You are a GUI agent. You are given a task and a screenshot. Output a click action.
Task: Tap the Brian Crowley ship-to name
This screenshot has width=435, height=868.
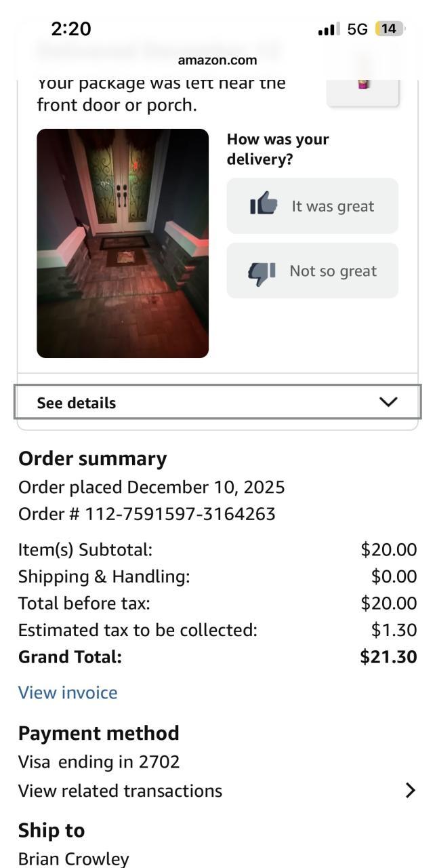pyautogui.click(x=73, y=859)
